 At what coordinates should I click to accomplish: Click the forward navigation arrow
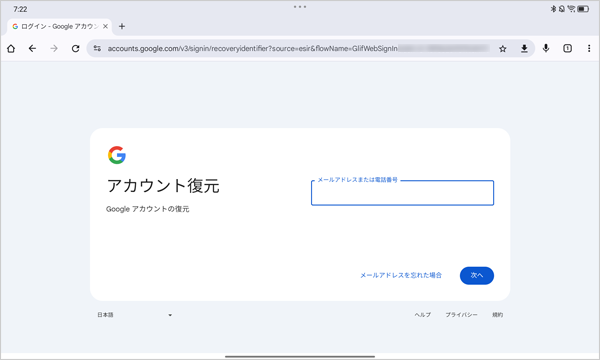pyautogui.click(x=54, y=49)
